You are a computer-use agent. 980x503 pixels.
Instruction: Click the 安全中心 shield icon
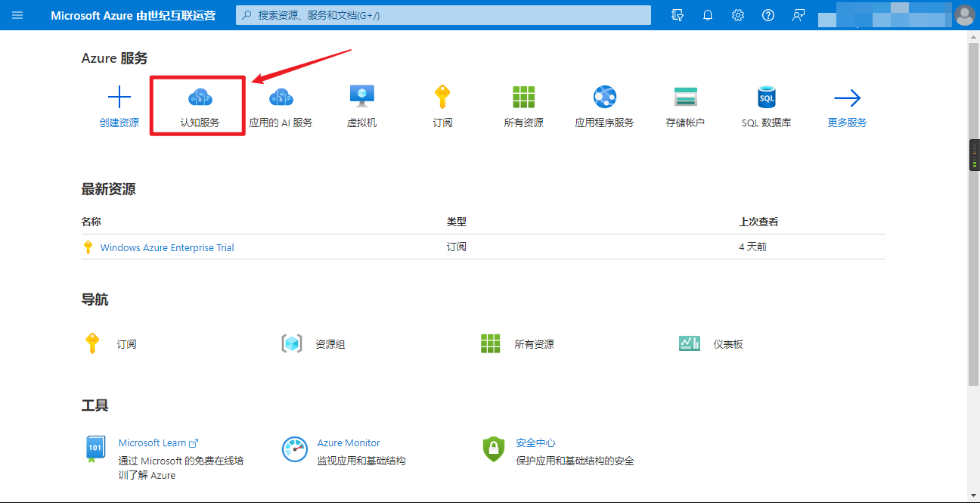pos(493,449)
